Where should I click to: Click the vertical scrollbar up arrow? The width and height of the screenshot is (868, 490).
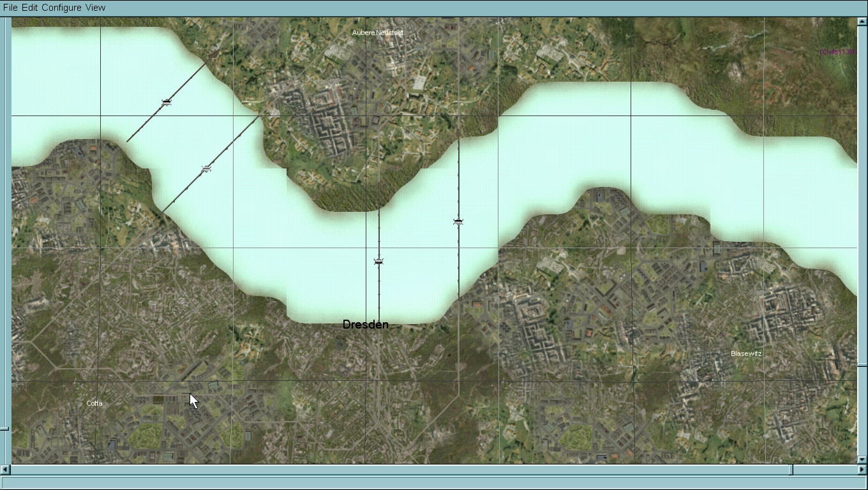(x=862, y=22)
